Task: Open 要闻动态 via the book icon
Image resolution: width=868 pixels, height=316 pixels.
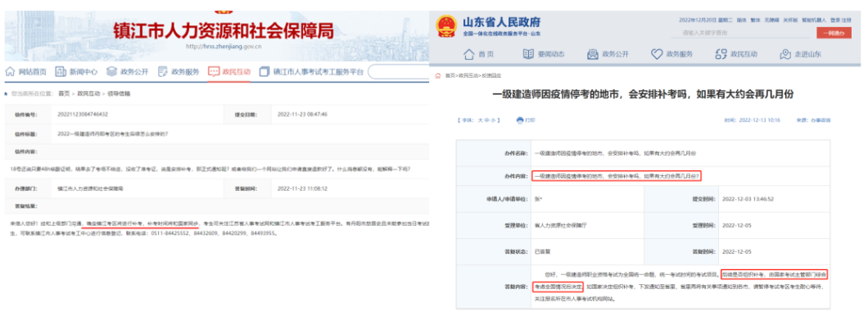Action: pos(528,54)
